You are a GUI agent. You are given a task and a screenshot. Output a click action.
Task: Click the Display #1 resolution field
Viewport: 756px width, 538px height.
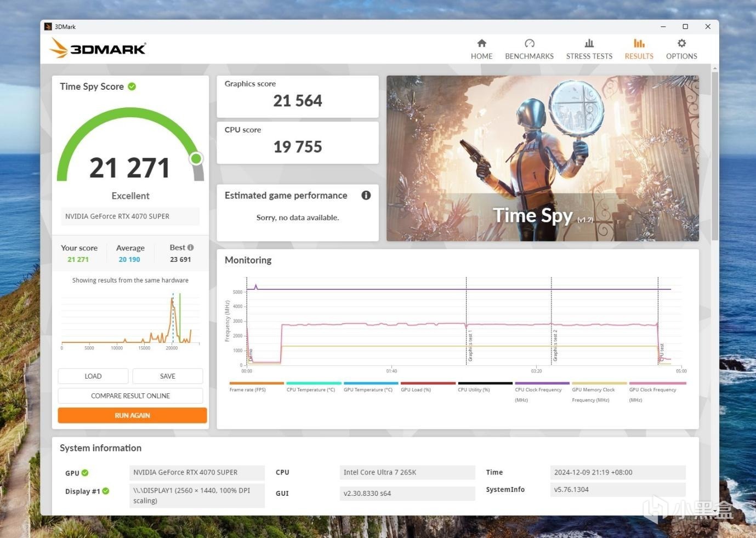tap(197, 495)
